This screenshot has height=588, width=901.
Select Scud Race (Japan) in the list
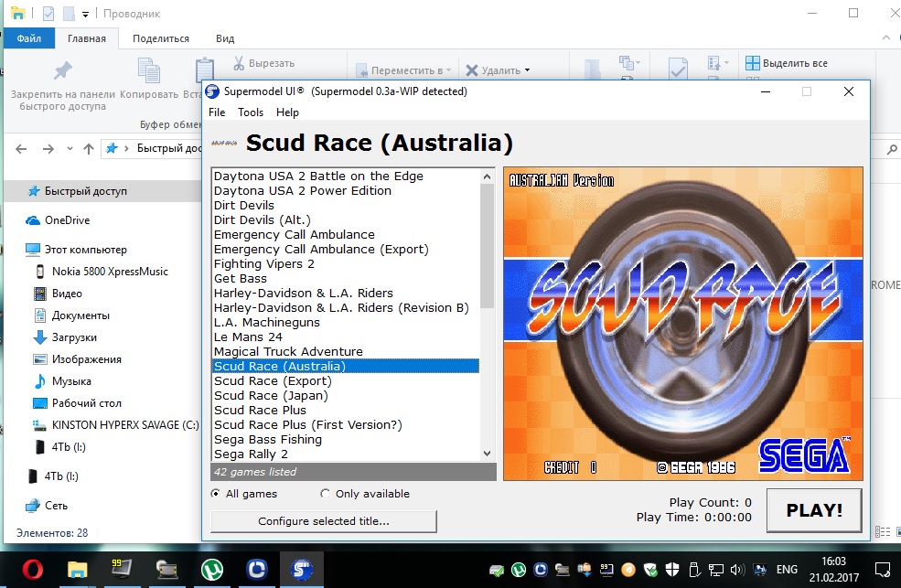pos(346,396)
